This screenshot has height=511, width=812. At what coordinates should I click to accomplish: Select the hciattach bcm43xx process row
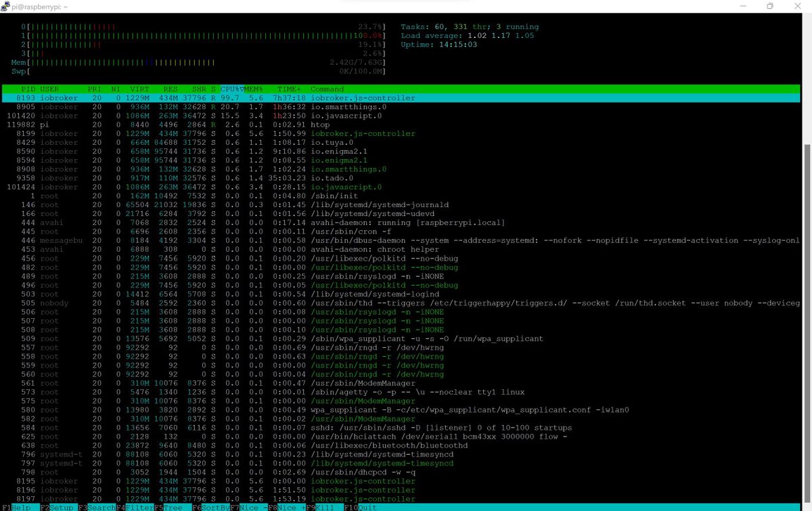click(x=401, y=437)
